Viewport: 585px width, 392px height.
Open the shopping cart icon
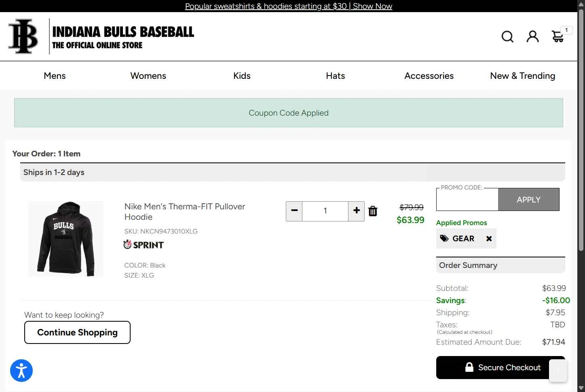(x=558, y=37)
